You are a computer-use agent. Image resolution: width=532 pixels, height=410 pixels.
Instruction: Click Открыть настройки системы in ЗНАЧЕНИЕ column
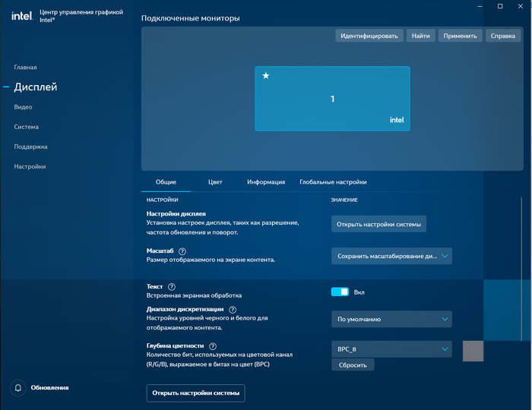click(x=378, y=224)
